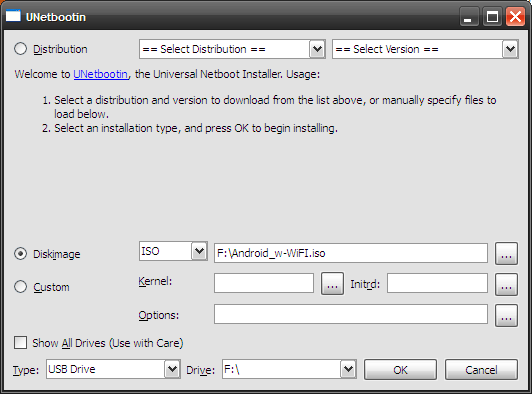The width and height of the screenshot is (532, 394).
Task: Browse for Initrd file
Action: tap(506, 284)
